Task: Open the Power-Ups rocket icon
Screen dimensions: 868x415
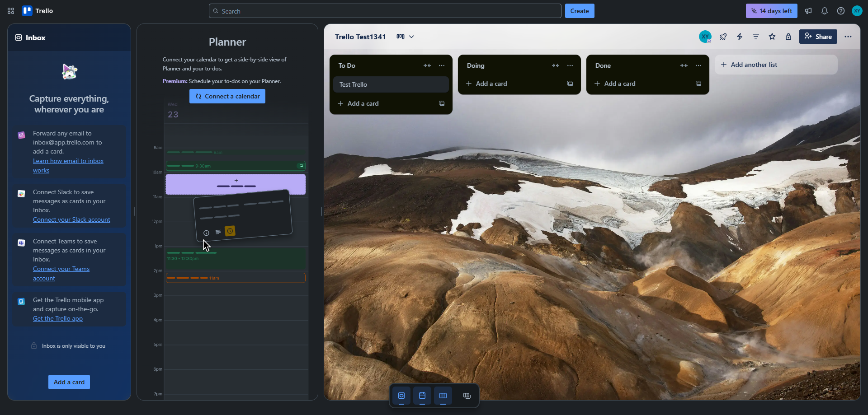Action: 723,37
